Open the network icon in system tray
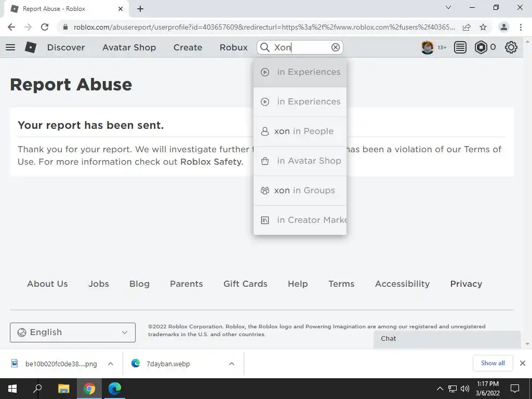532x399 pixels. tap(453, 389)
